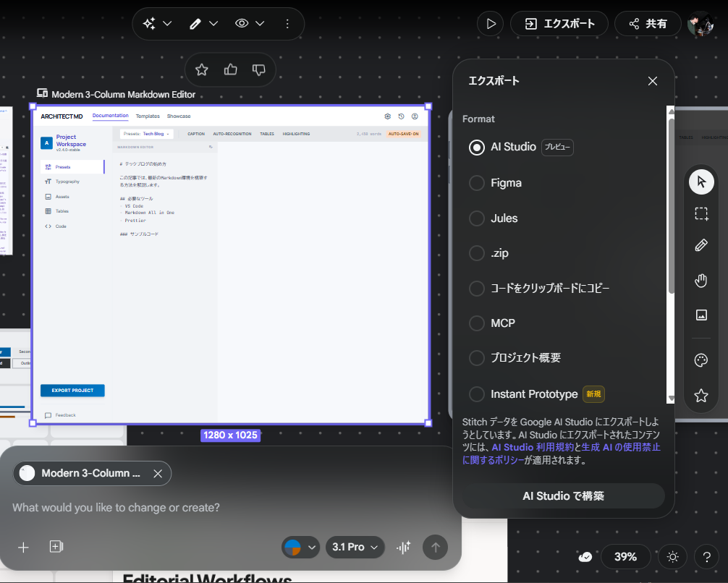Open the three-dot more options menu
This screenshot has height=583, width=728.
(287, 24)
